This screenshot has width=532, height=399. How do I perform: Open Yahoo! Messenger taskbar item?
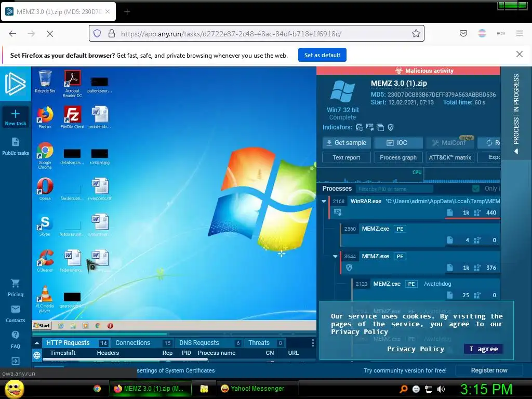[x=257, y=389]
